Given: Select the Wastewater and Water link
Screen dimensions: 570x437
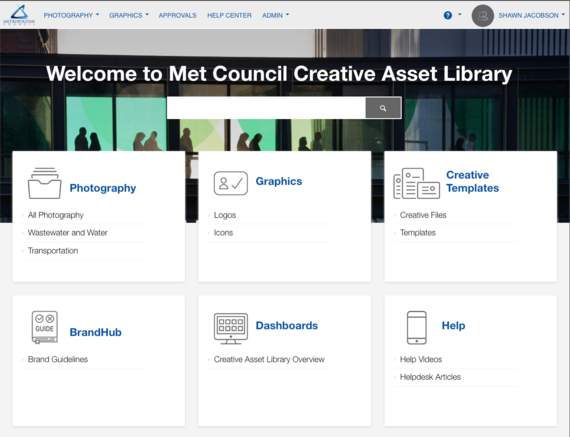Looking at the screenshot, I should click(x=68, y=233).
